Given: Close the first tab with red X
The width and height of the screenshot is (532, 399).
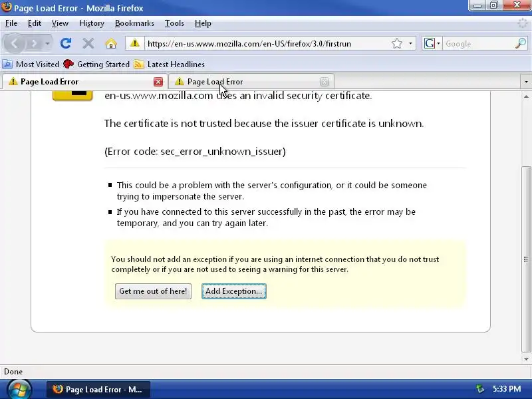Looking at the screenshot, I should tap(158, 82).
